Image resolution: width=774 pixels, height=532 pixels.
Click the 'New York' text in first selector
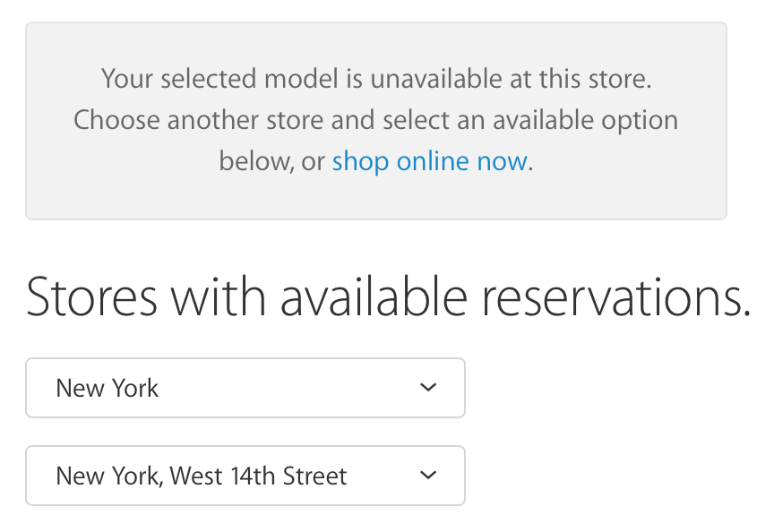[x=107, y=388]
